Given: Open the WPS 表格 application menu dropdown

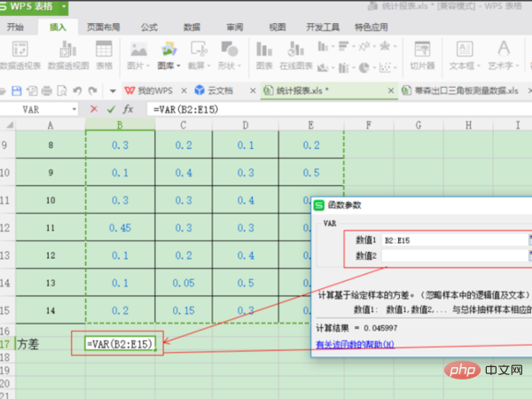Looking at the screenshot, I should 63,6.
